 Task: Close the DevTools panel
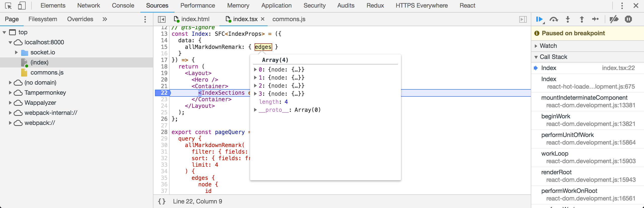click(x=636, y=6)
